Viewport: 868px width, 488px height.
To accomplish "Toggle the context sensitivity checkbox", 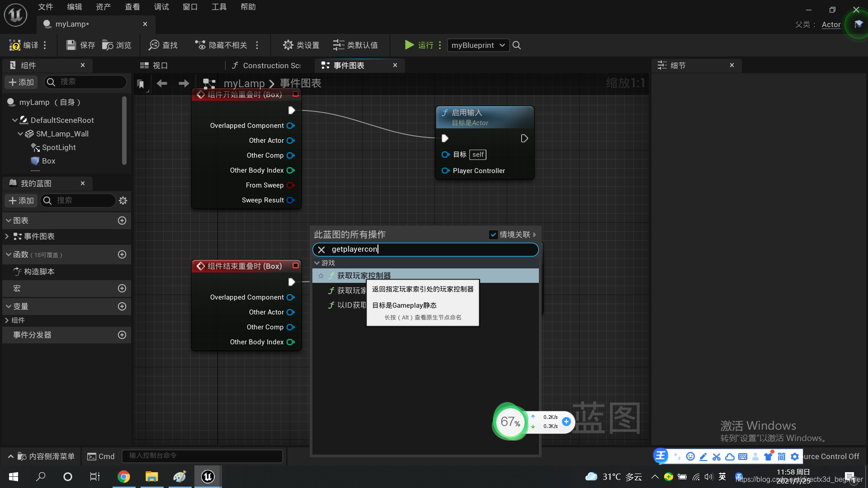I will coord(492,234).
